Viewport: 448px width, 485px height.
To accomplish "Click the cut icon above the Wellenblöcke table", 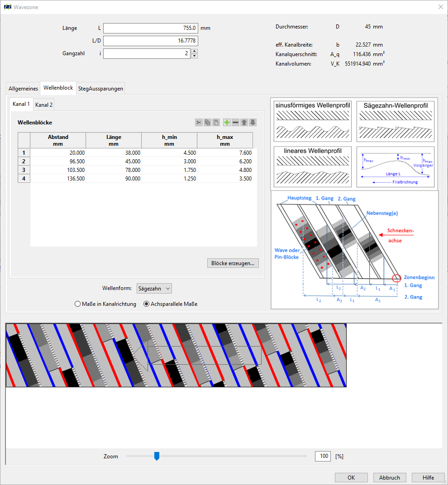I will click(199, 123).
